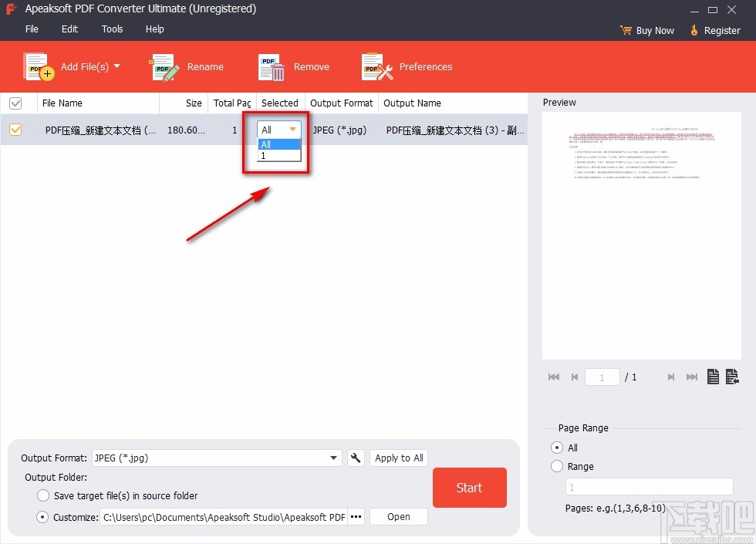Open the Tools menu
Image resolution: width=756 pixels, height=544 pixels.
pyautogui.click(x=112, y=29)
